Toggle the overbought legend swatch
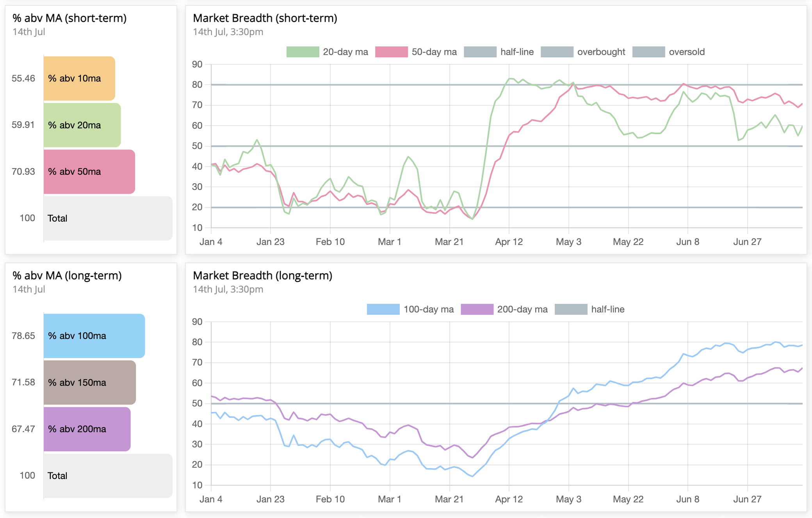The height and width of the screenshot is (518, 812). pyautogui.click(x=557, y=52)
